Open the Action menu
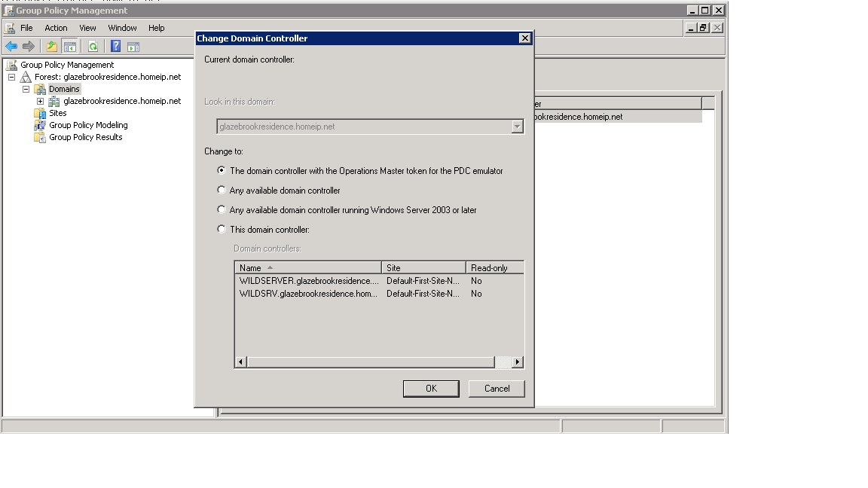This screenshot has width=868, height=488. click(56, 28)
